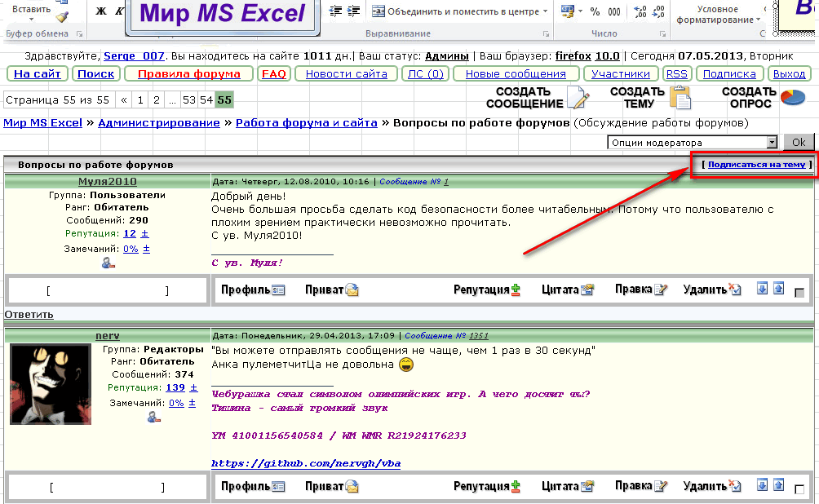The width and height of the screenshot is (819, 504).
Task: Open the github.com/nervgh/vba link
Action: click(306, 463)
